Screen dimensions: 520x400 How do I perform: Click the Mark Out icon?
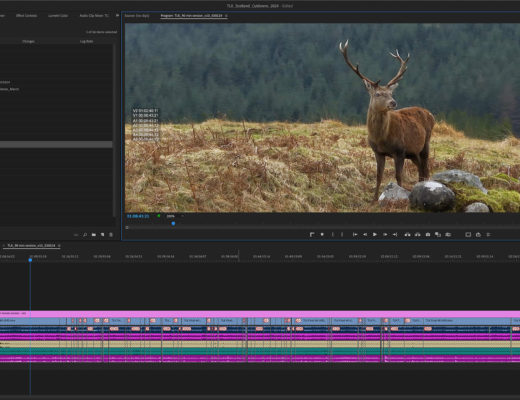(x=342, y=235)
